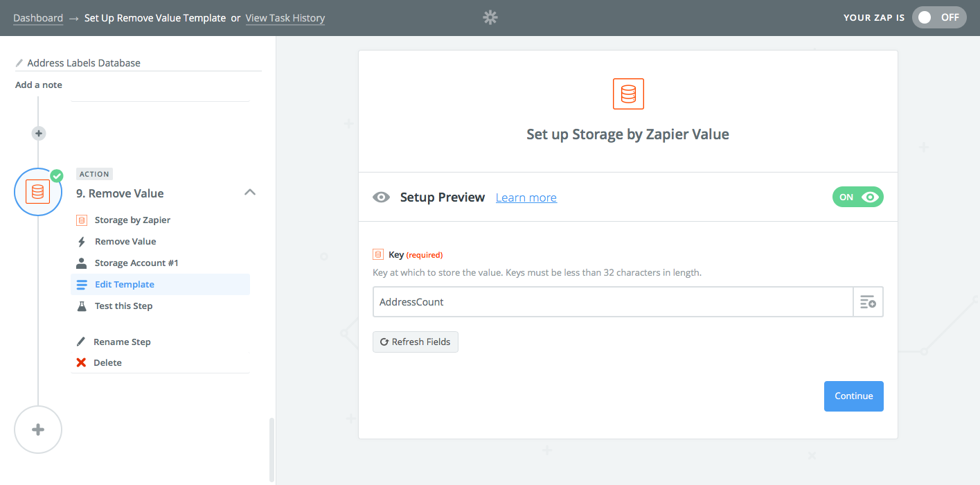Click the Continue button
This screenshot has width=980, height=485.
tap(853, 396)
